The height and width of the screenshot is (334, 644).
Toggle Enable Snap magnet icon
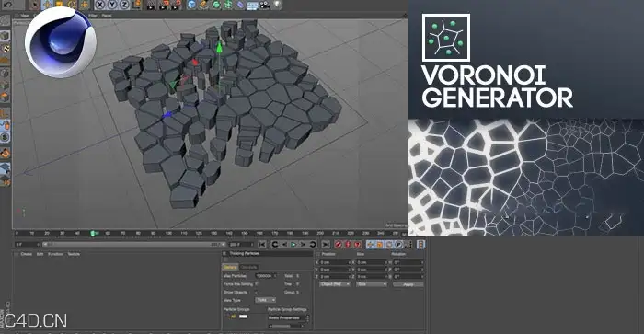[x=5, y=154]
